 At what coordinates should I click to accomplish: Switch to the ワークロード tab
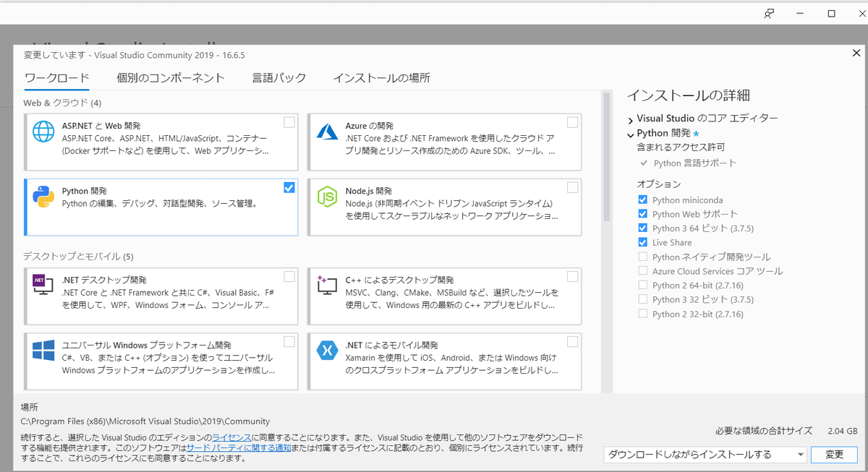coord(57,78)
